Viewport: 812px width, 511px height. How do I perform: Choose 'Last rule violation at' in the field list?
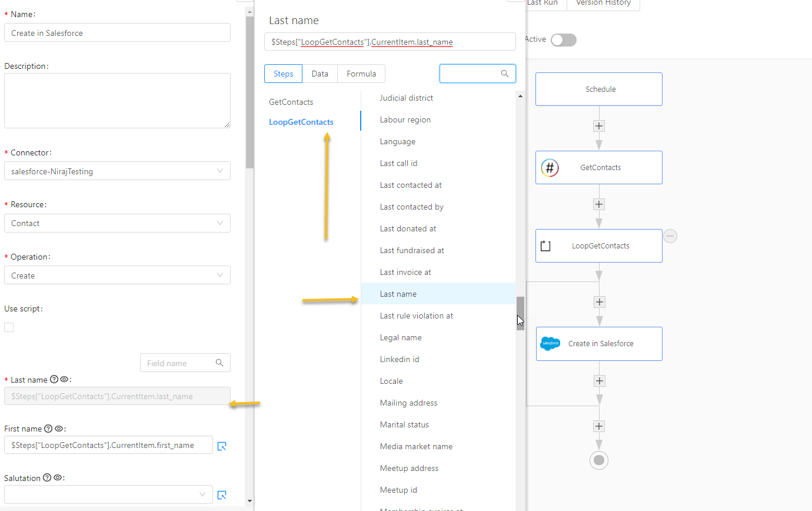click(438, 316)
